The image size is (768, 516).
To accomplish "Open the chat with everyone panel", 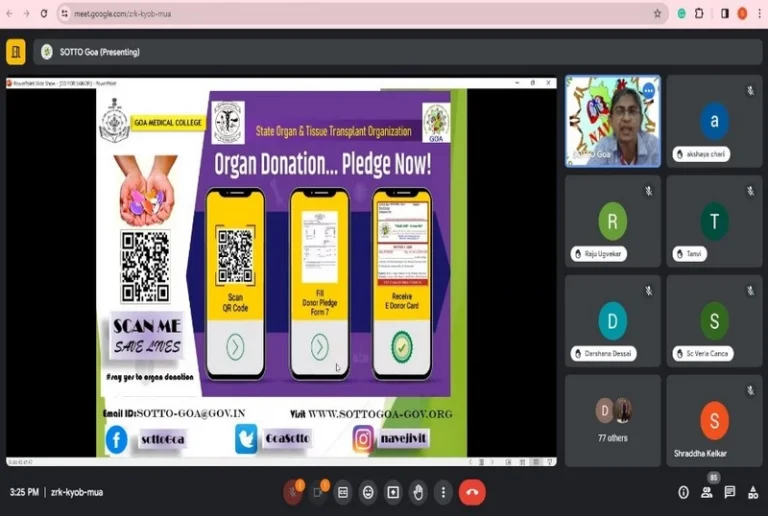I will pos(730,493).
